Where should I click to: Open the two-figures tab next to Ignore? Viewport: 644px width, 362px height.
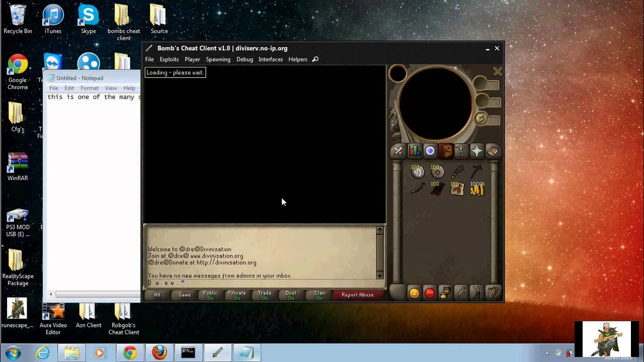click(x=445, y=293)
